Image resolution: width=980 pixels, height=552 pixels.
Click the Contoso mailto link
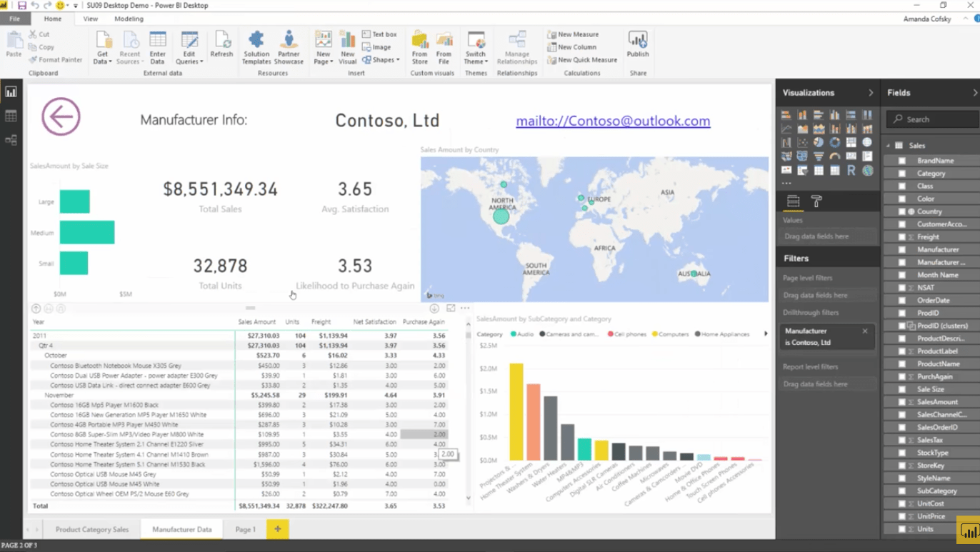click(613, 121)
